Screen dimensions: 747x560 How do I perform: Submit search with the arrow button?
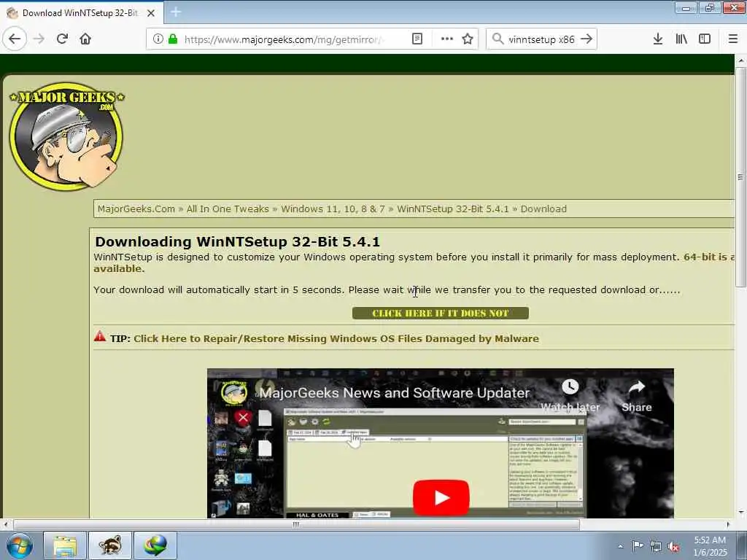point(587,39)
